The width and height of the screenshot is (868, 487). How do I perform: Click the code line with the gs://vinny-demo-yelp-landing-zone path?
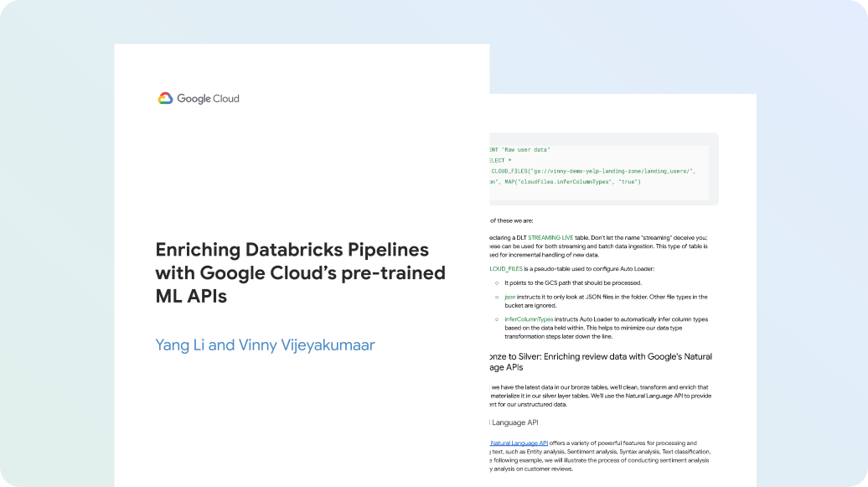(x=593, y=171)
